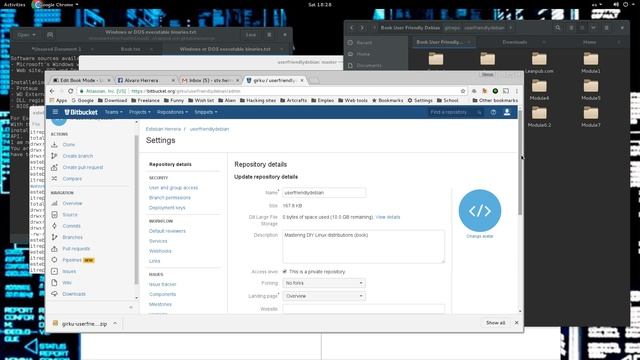Toggle the 'This is a private repository' checkbox

pyautogui.click(x=285, y=271)
